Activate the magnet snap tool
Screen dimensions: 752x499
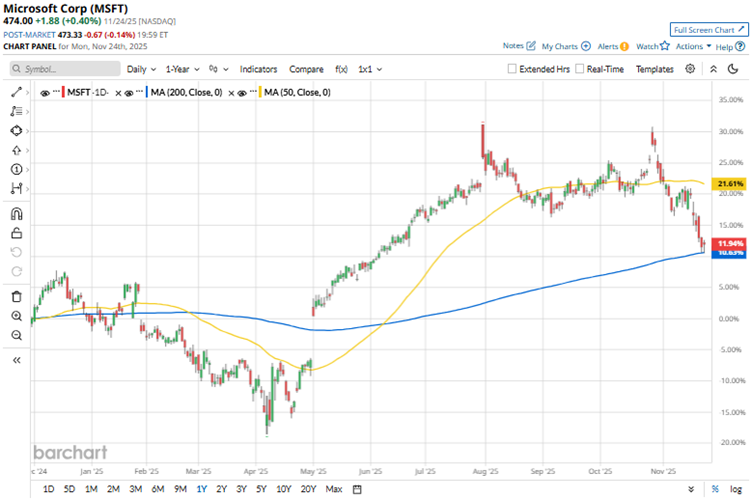coord(16,213)
